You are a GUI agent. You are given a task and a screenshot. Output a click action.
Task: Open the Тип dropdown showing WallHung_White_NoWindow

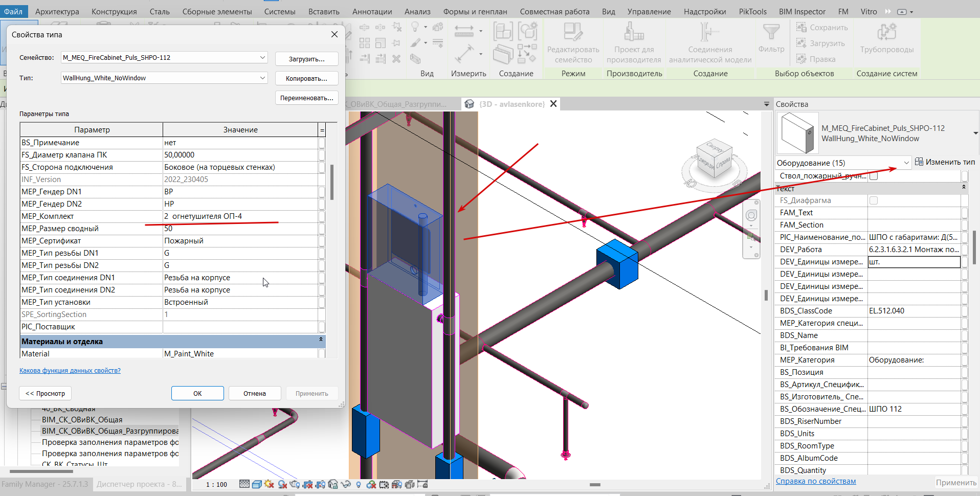coord(262,78)
